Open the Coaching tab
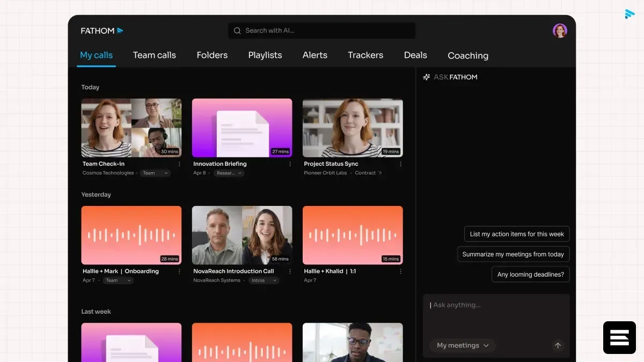 click(x=468, y=56)
